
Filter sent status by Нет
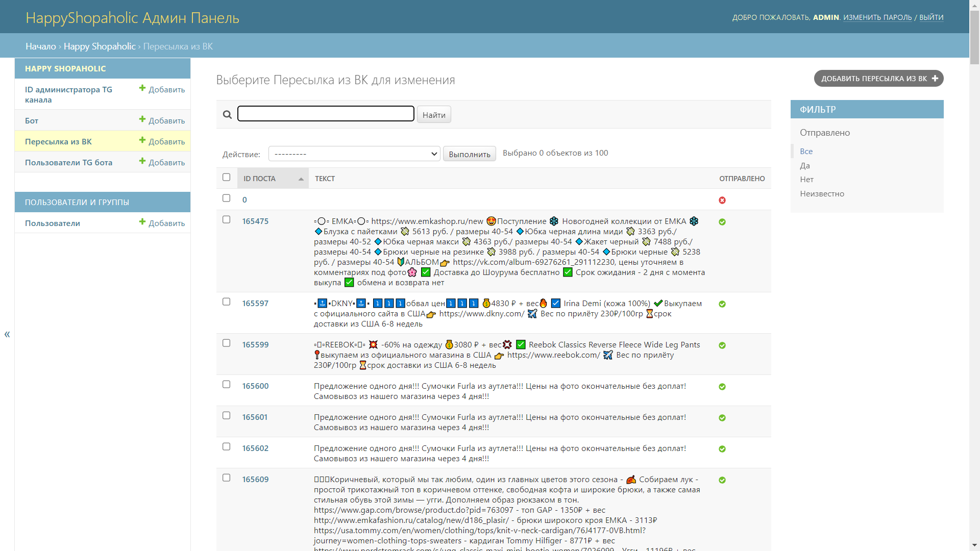point(806,179)
